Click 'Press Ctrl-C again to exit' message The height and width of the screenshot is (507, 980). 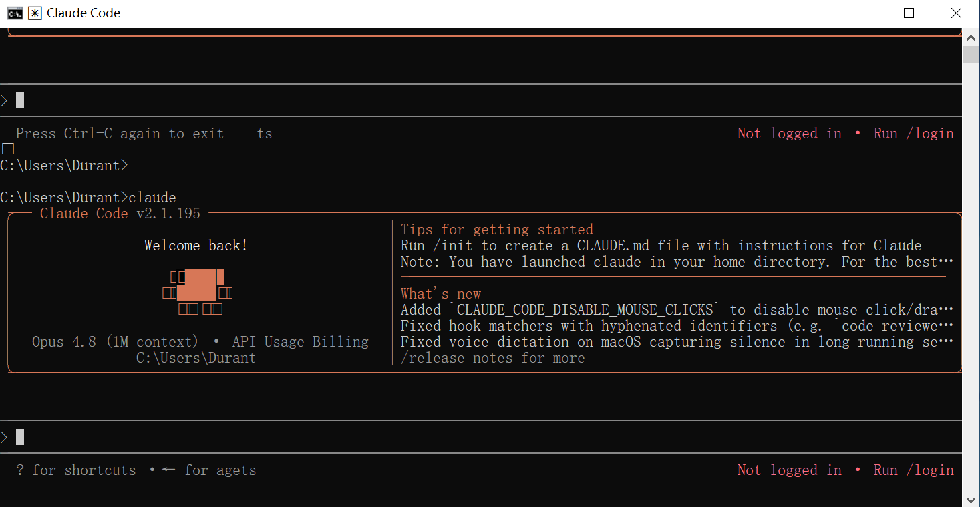[x=120, y=134]
